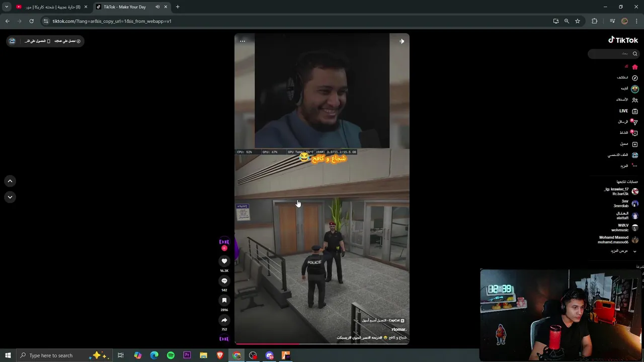The height and width of the screenshot is (362, 644).
Task: Go to next video with down chevron
Action: pos(10,197)
